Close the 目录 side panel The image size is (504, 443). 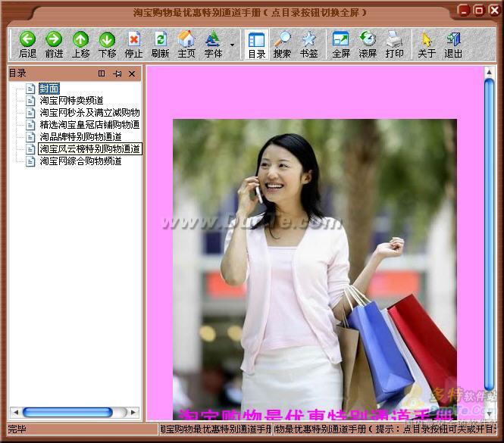(132, 74)
